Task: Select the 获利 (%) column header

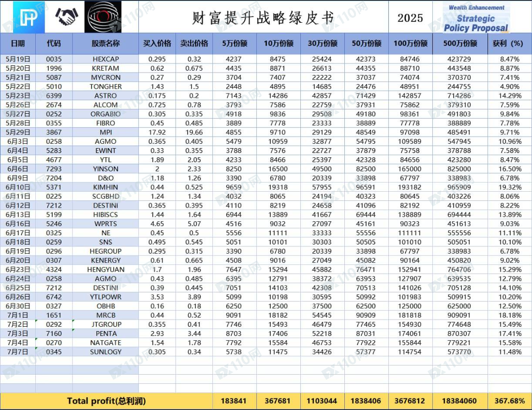Action: (x=508, y=44)
